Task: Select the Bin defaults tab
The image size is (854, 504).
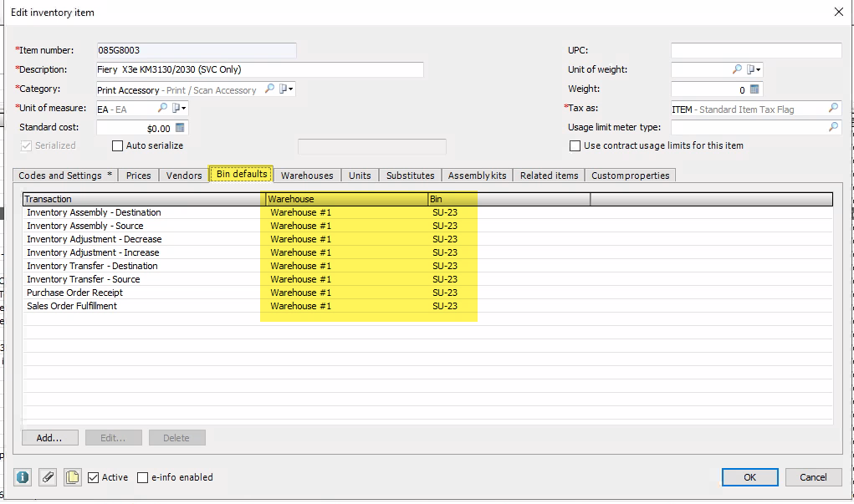Action: tap(242, 174)
